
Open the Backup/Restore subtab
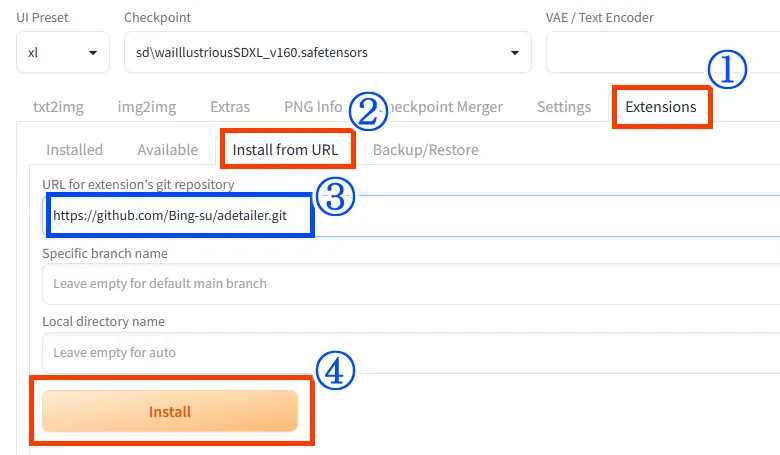tap(426, 150)
